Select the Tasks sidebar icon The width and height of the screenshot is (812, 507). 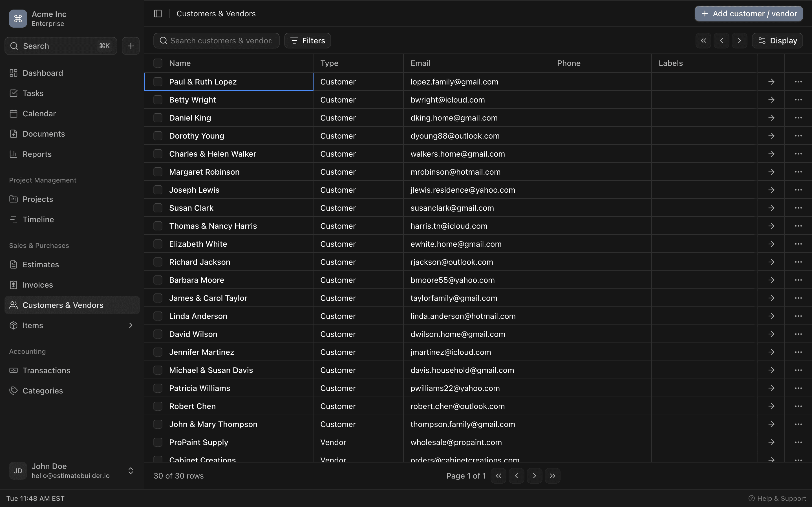tap(14, 93)
